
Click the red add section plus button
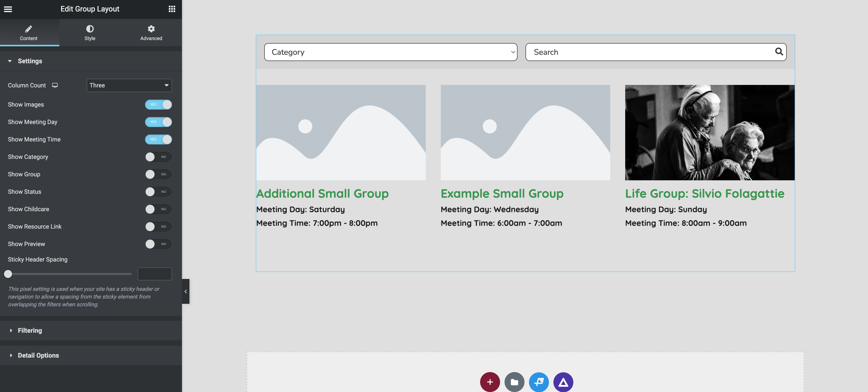pos(490,382)
